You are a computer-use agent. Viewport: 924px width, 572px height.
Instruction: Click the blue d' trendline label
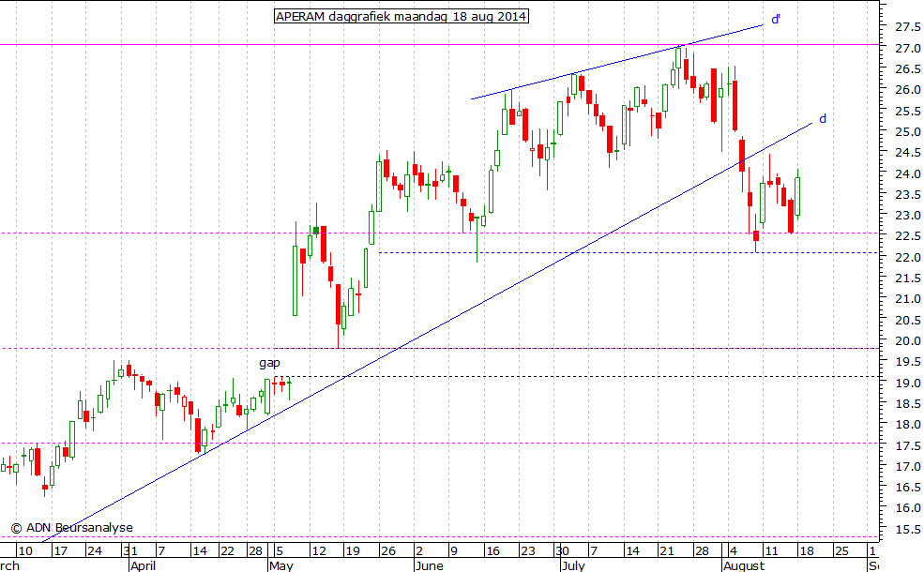click(x=776, y=20)
